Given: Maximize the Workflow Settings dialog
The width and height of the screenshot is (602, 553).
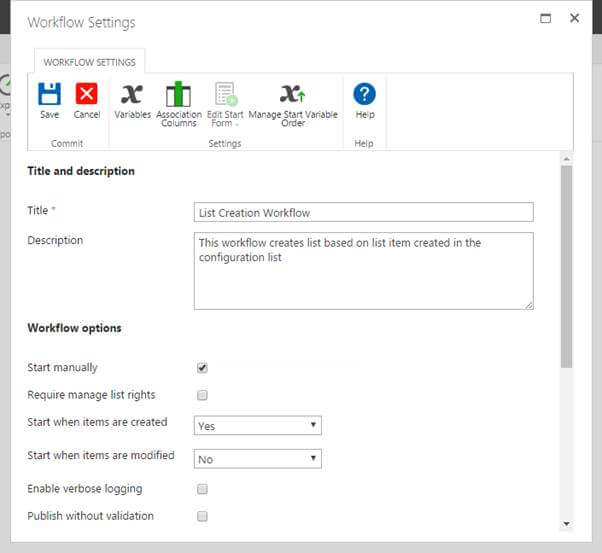Looking at the screenshot, I should pyautogui.click(x=545, y=19).
